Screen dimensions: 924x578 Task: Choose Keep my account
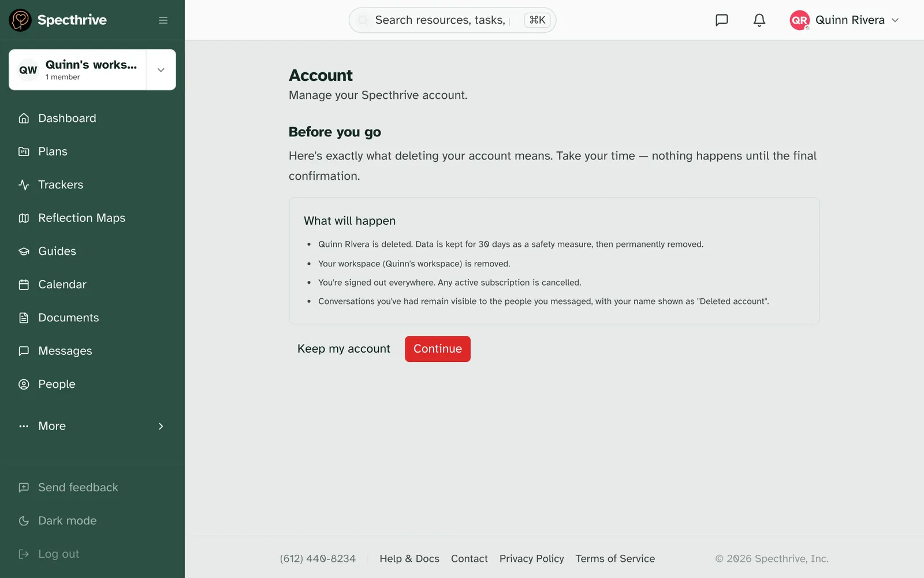coord(344,349)
